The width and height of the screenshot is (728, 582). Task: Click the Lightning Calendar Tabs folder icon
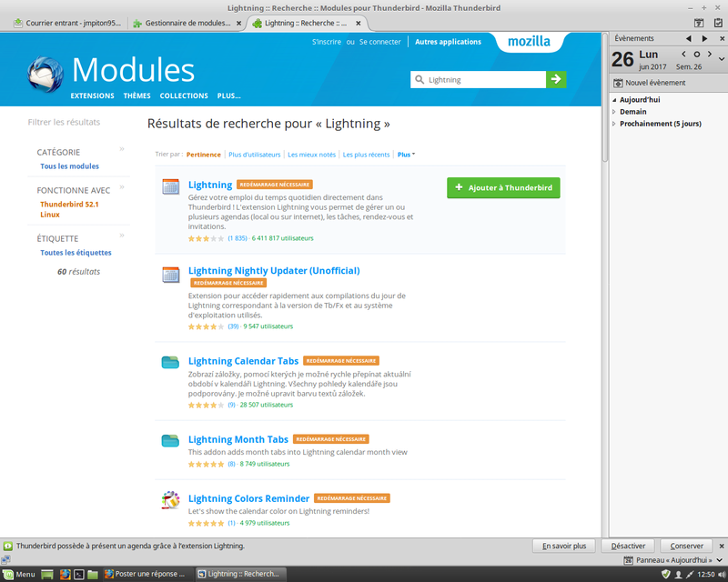(x=170, y=363)
